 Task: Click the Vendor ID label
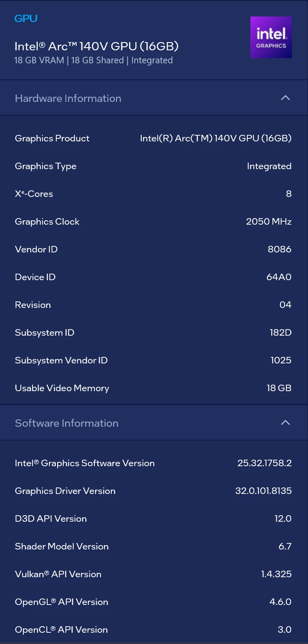coord(36,249)
